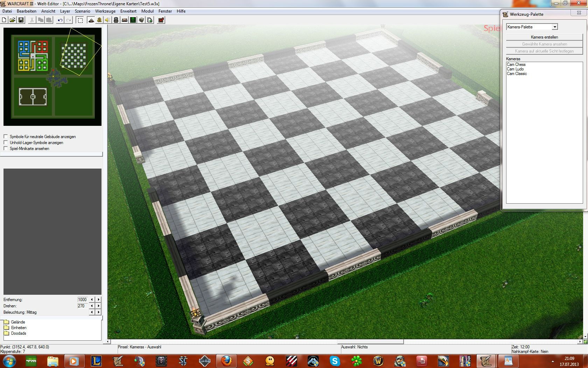The height and width of the screenshot is (368, 588).
Task: Open the Bearbeiten menu
Action: (x=27, y=11)
